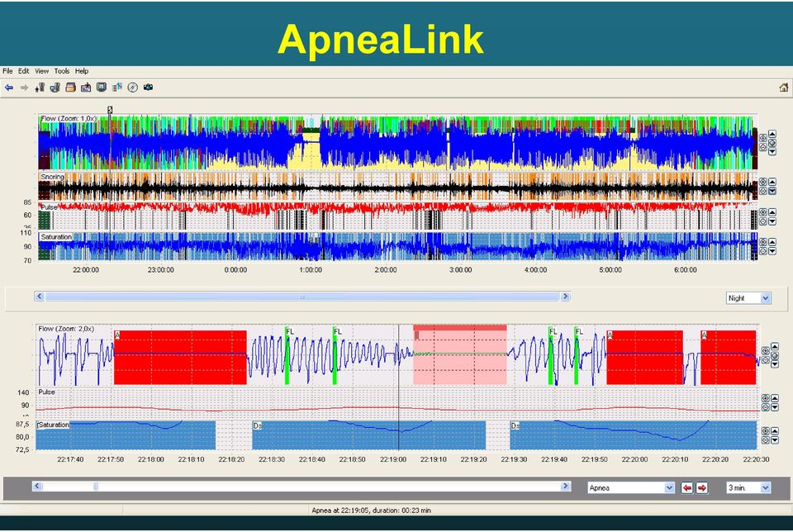The image size is (793, 532).
Task: Click the up arrow beside the detail Saturation channel
Action: 775,431
